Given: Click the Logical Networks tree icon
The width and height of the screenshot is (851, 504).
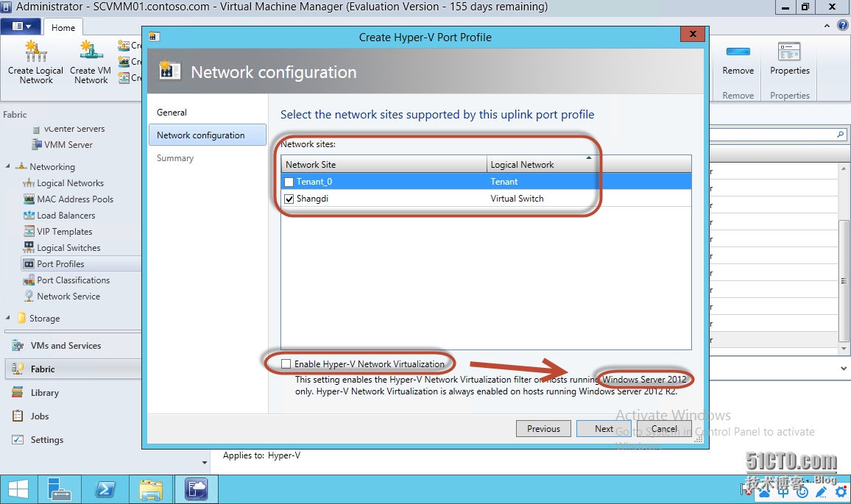Looking at the screenshot, I should click(x=28, y=182).
